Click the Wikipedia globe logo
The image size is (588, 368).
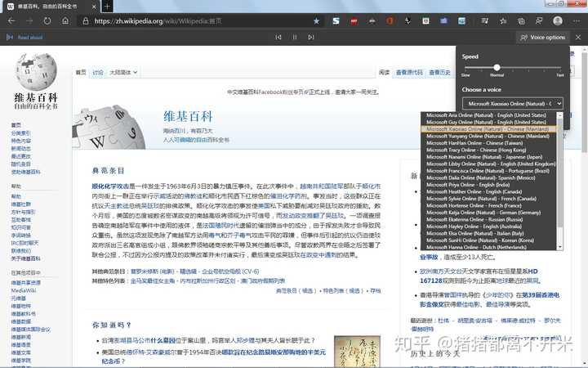36,72
